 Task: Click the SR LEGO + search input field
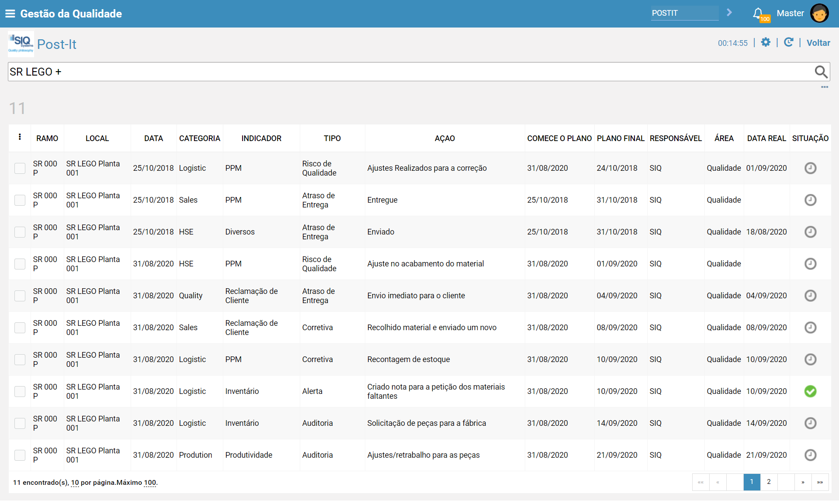(x=411, y=72)
